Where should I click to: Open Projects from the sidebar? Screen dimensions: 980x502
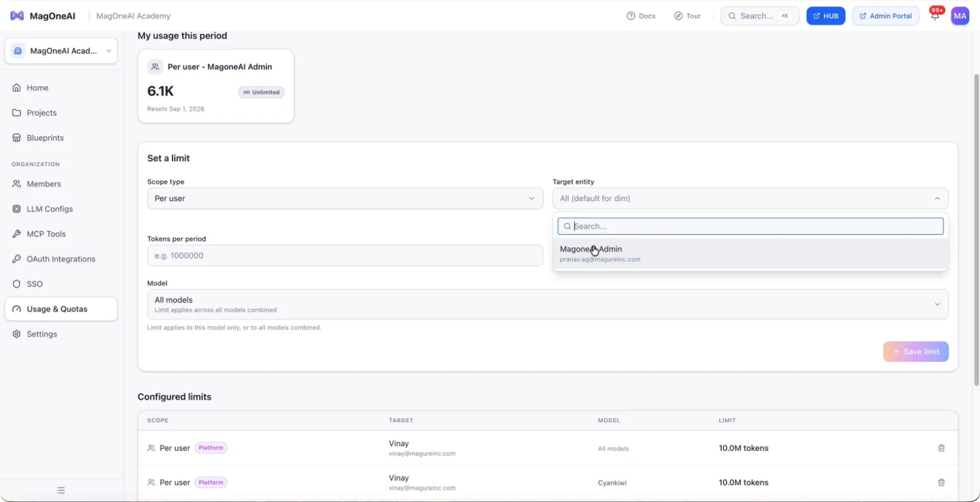pyautogui.click(x=61, y=113)
